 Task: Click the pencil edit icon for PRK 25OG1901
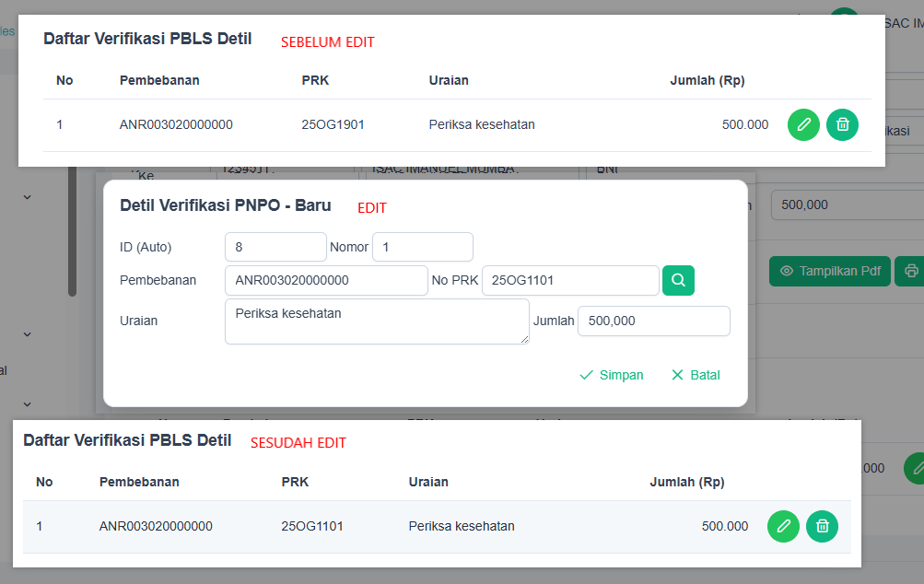[x=803, y=124]
